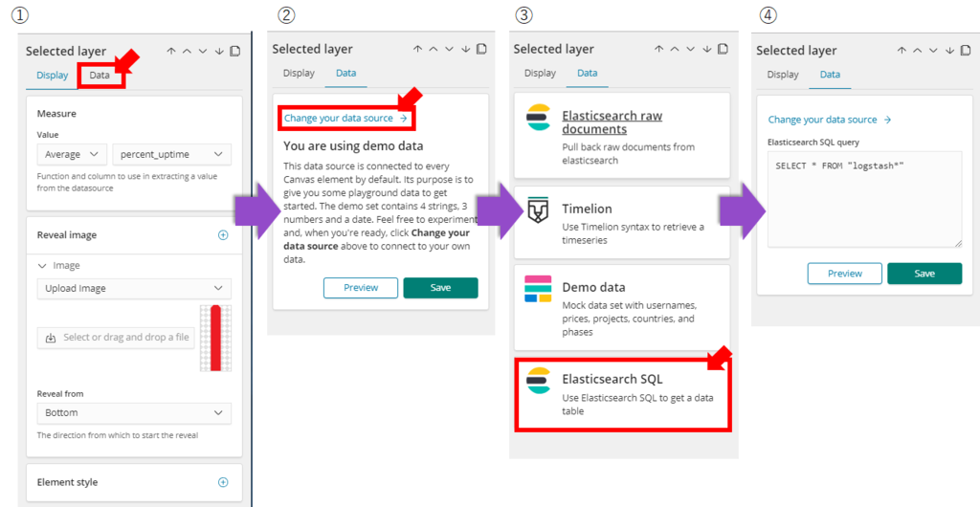The height and width of the screenshot is (507, 980).
Task: Move layer to top in panel 4
Action: (x=902, y=51)
